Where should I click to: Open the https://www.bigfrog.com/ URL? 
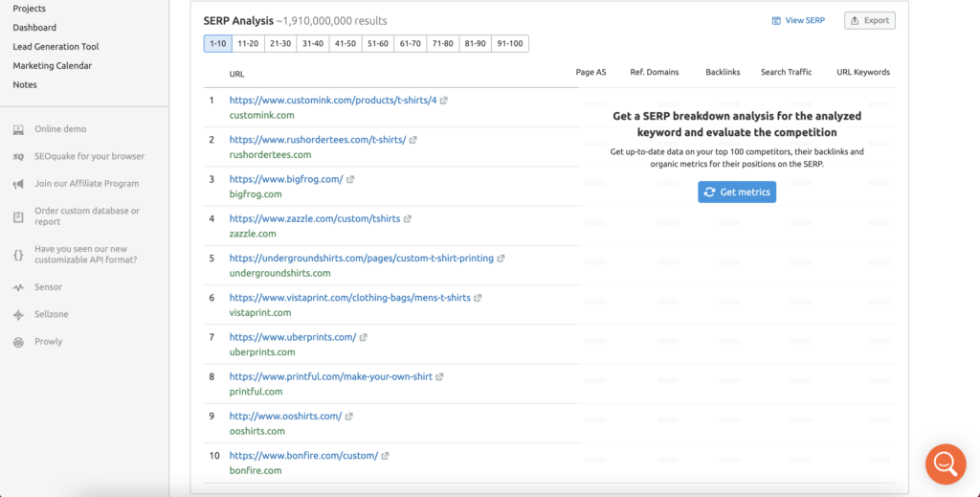coord(286,179)
